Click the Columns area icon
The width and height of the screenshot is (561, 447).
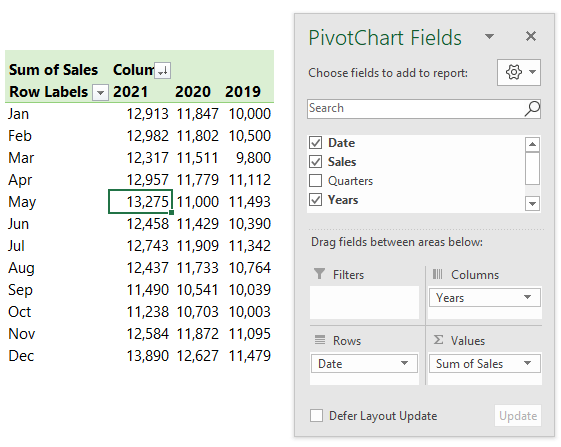tap(437, 274)
